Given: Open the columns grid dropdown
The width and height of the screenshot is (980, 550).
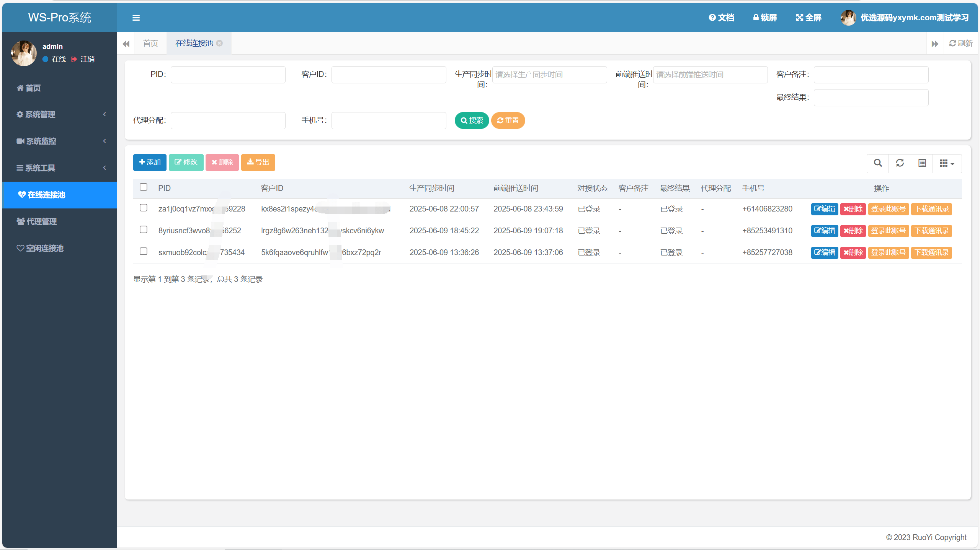Looking at the screenshot, I should point(947,163).
